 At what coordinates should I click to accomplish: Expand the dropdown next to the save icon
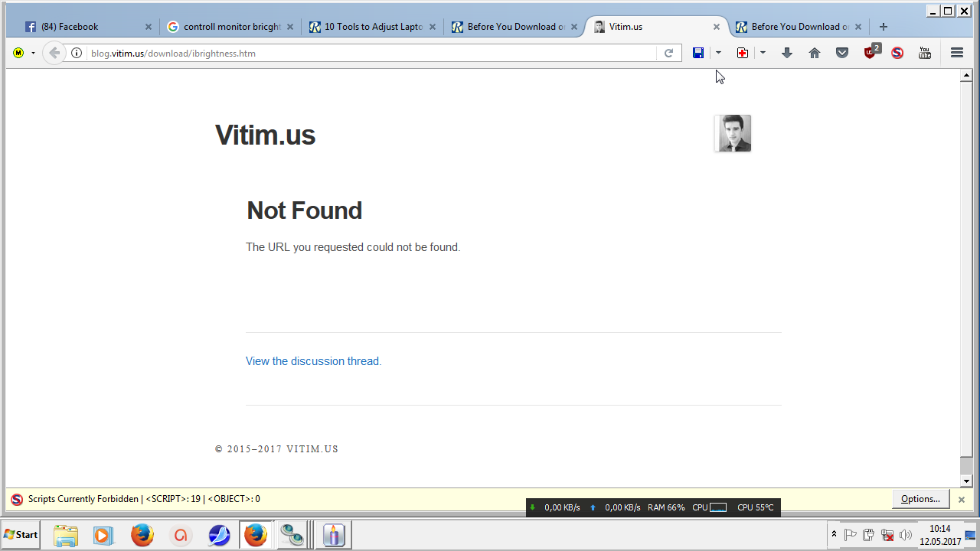point(718,53)
